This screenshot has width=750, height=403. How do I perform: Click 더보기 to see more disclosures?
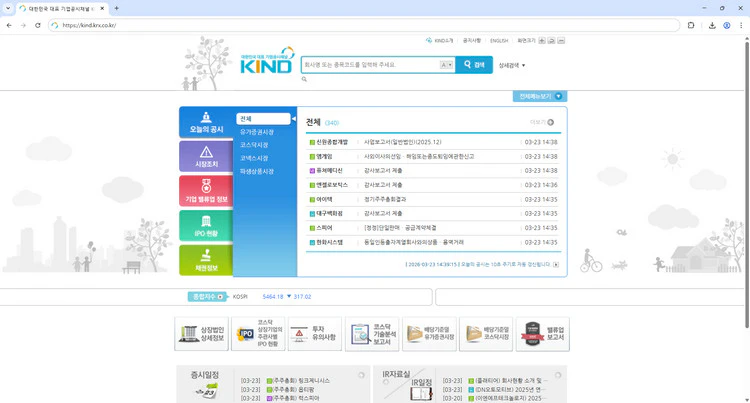point(541,122)
